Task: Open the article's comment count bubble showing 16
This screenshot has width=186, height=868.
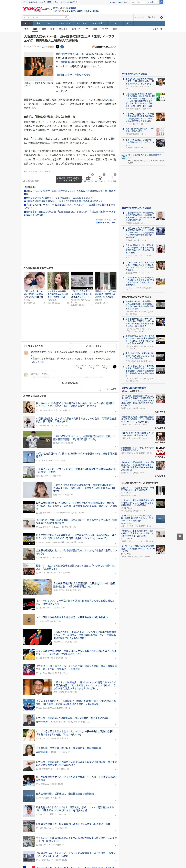Action: pyautogui.click(x=44, y=47)
